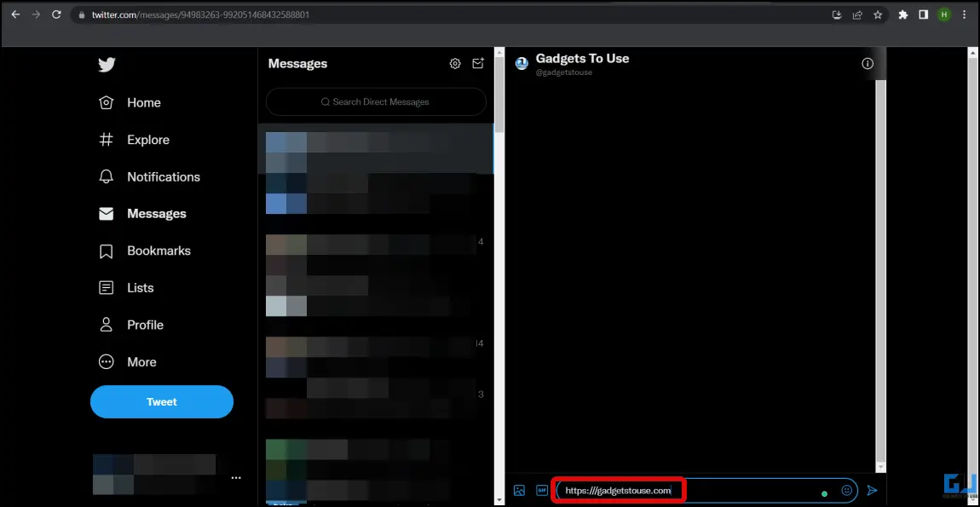This screenshot has width=980, height=507.
Task: Open account options three-dot menu
Action: pos(235,478)
